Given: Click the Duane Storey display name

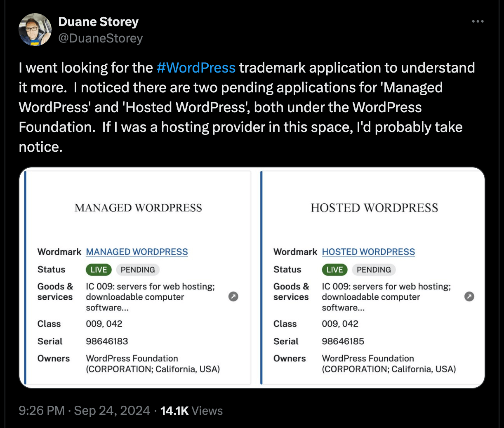Looking at the screenshot, I should click(x=98, y=21).
